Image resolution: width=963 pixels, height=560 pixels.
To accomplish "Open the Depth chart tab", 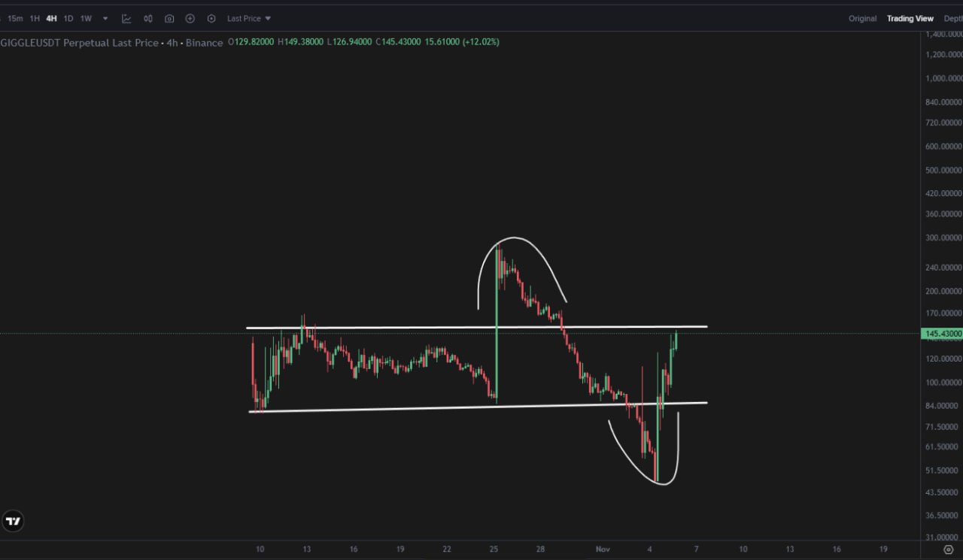I will [953, 18].
